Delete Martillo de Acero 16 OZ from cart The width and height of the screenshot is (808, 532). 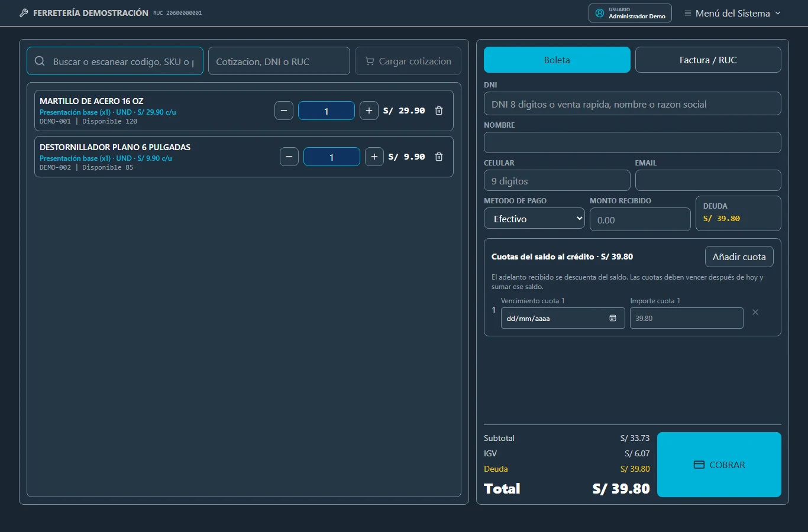[x=439, y=111]
